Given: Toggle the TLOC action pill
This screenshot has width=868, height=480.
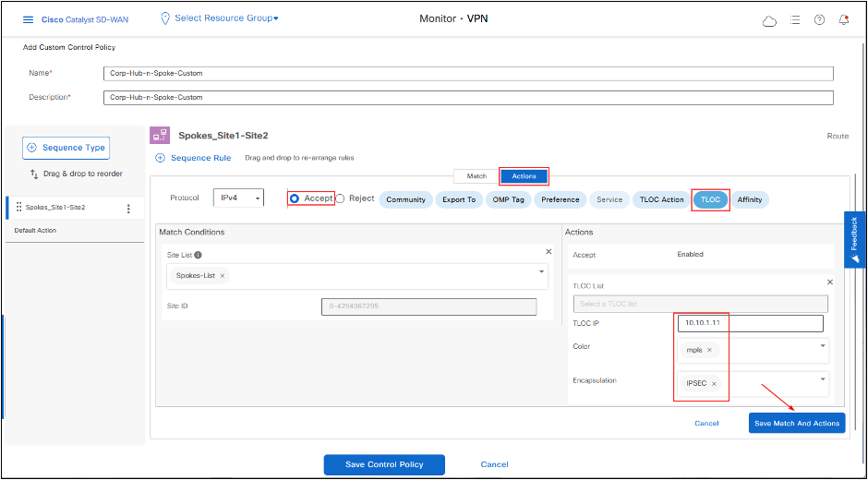Looking at the screenshot, I should tap(710, 199).
